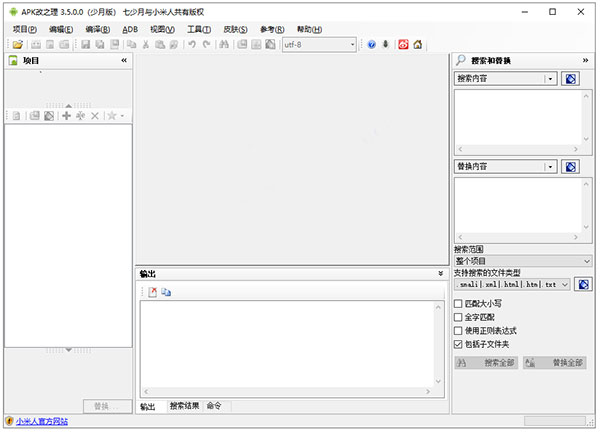Click the scissors cut icon
600x432 pixels.
[146, 44]
